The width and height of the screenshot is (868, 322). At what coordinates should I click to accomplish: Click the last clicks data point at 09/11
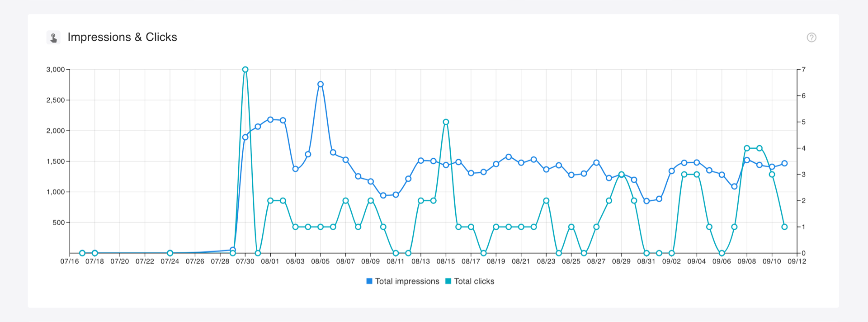click(784, 227)
